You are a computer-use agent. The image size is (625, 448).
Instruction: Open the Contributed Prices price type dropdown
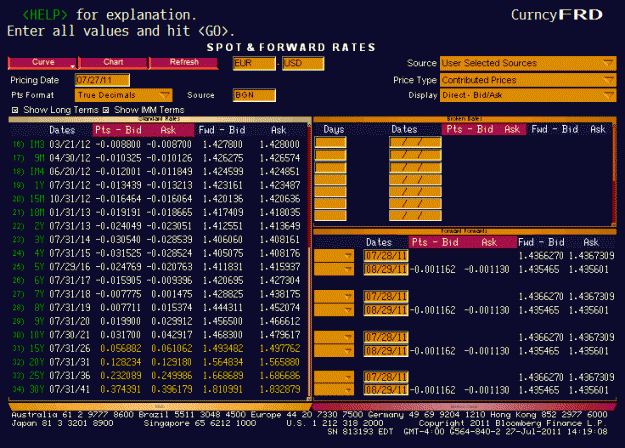click(528, 80)
